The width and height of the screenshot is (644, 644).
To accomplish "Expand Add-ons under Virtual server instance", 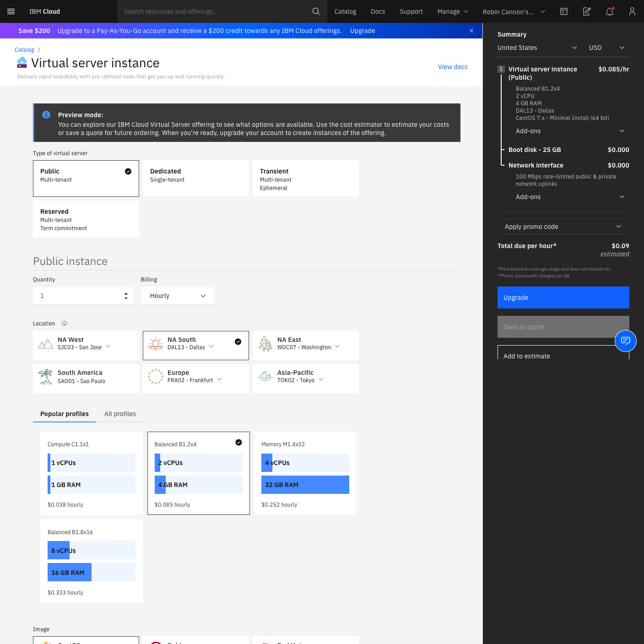I will click(570, 131).
